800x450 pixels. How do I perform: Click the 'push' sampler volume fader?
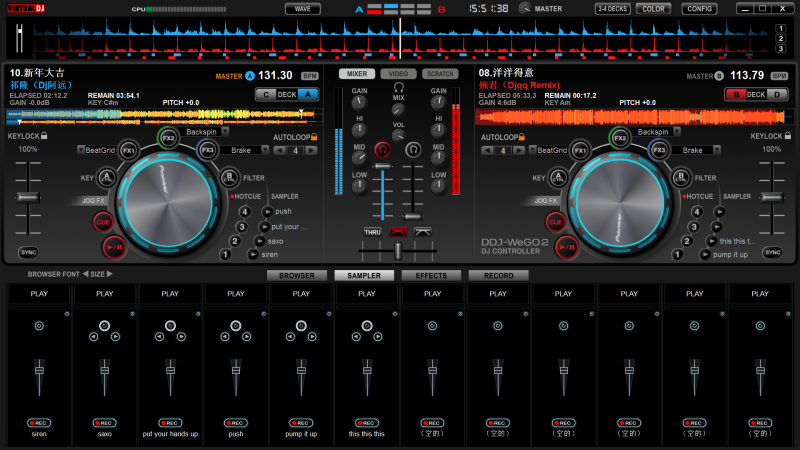point(236,370)
